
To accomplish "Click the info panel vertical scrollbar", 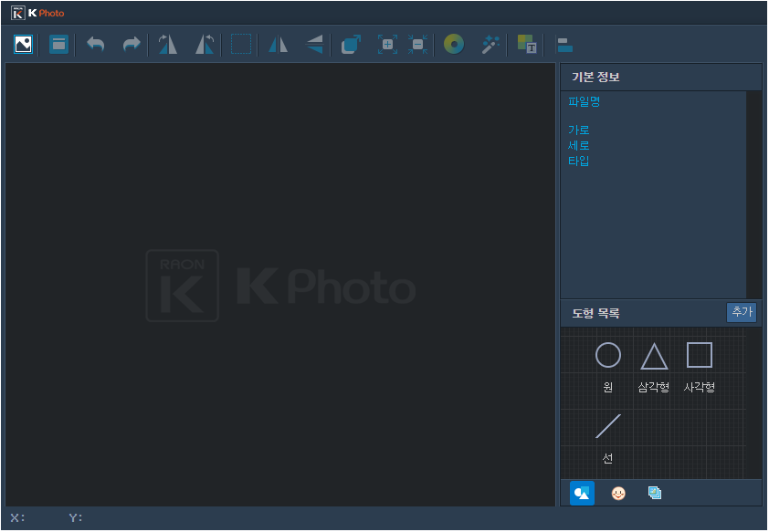I will (x=753, y=194).
